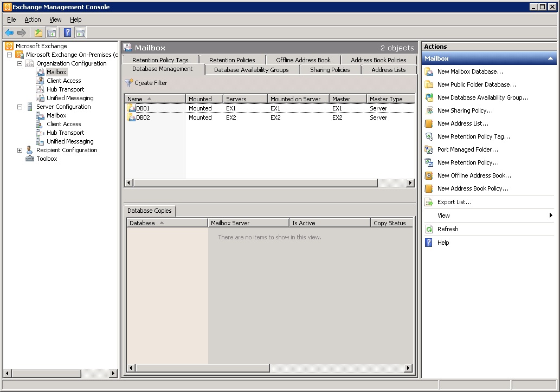Click the Export List icon
This screenshot has height=392, width=560.
tap(429, 202)
